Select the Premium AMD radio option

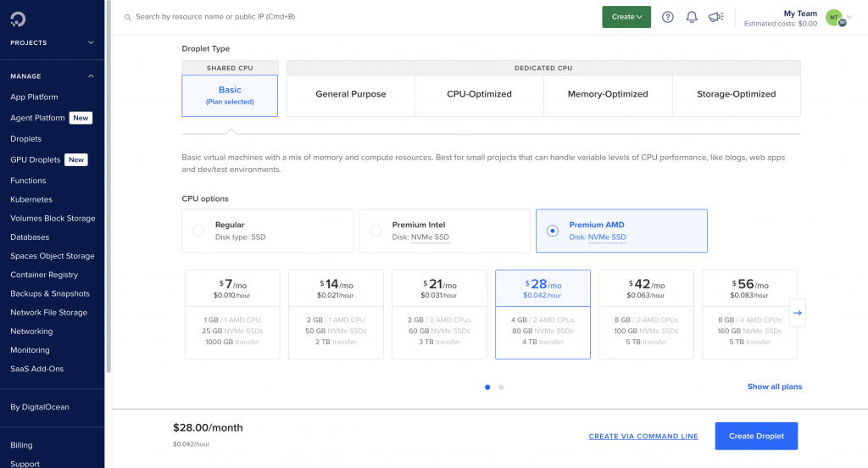[x=553, y=231]
